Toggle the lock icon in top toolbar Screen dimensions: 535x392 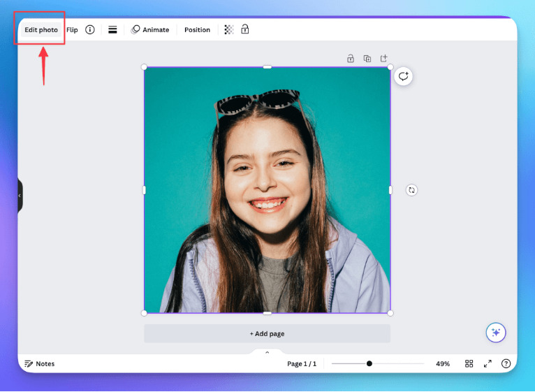coord(245,29)
